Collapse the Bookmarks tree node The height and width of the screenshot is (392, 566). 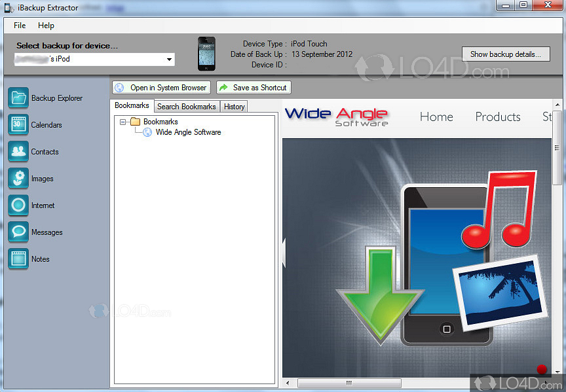[123, 122]
